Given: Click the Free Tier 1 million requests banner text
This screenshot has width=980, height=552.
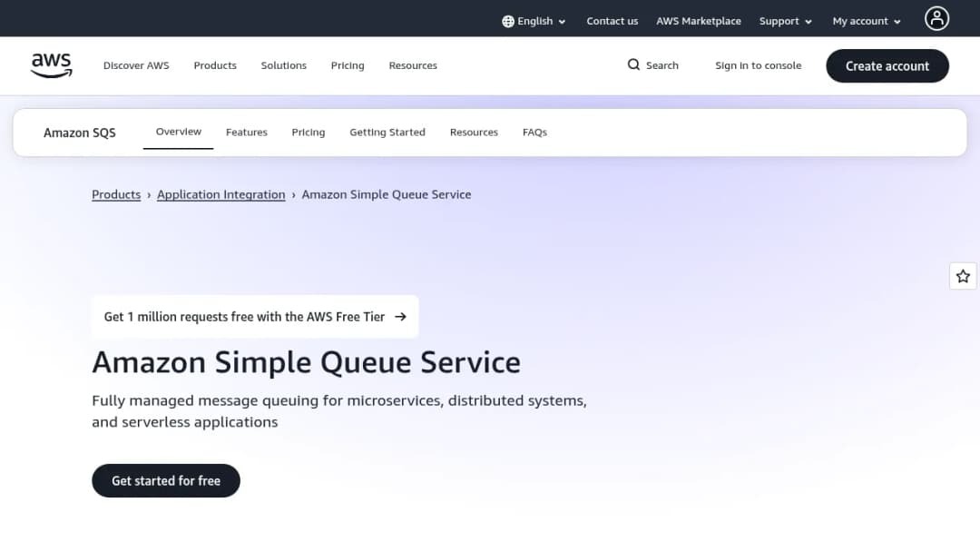Looking at the screenshot, I should [244, 317].
